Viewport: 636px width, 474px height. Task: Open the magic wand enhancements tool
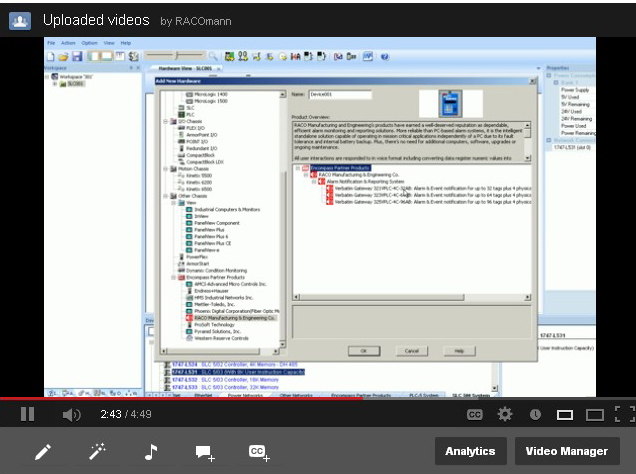[97, 452]
